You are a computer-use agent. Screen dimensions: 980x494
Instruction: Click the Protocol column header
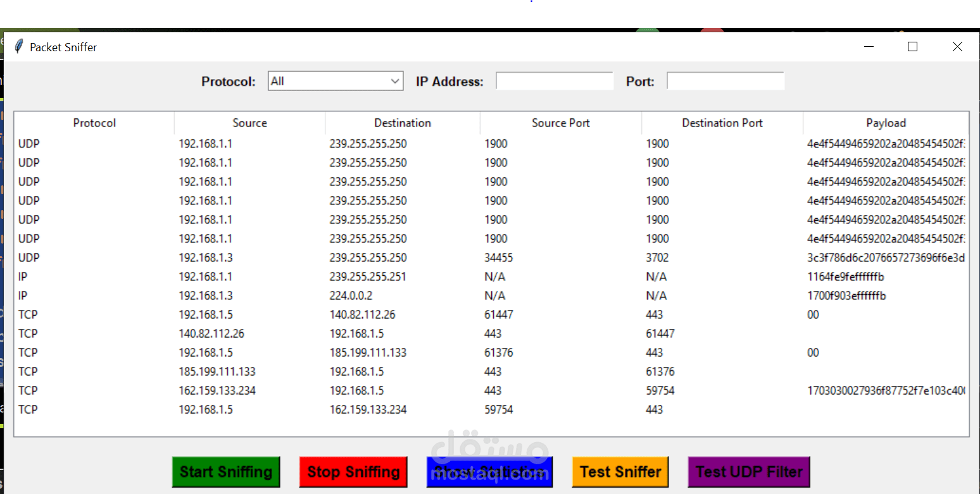(94, 123)
